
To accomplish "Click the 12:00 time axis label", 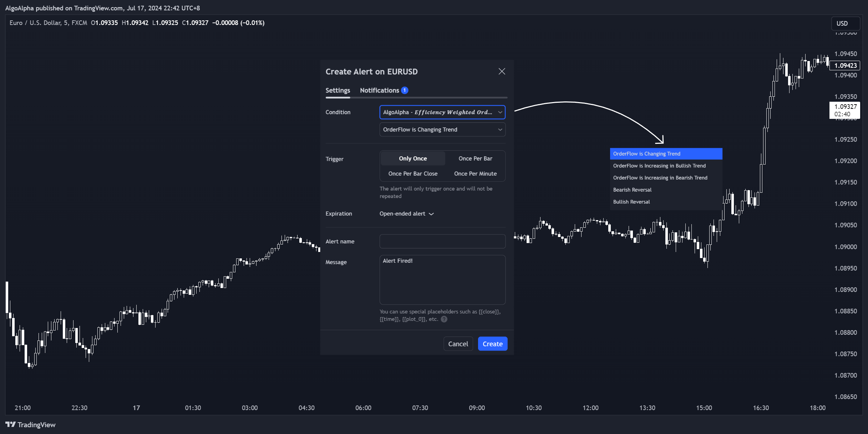I will tap(590, 408).
